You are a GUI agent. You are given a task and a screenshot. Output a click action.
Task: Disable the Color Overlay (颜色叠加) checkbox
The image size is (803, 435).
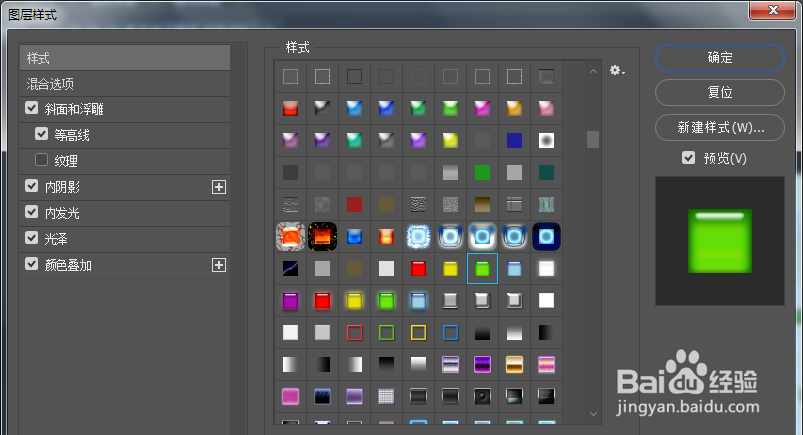click(32, 264)
